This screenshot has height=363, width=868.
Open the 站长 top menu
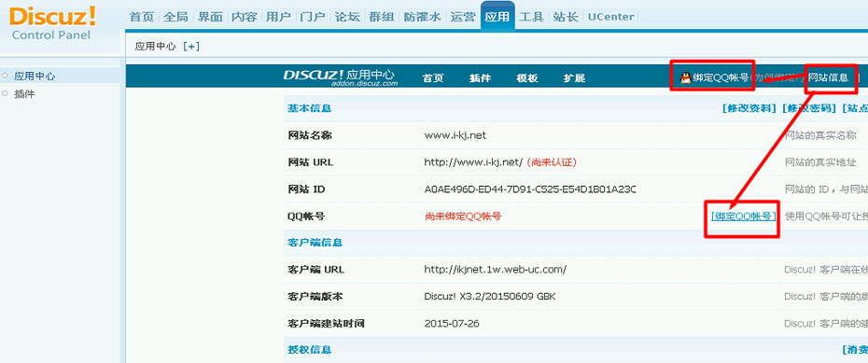pyautogui.click(x=566, y=17)
